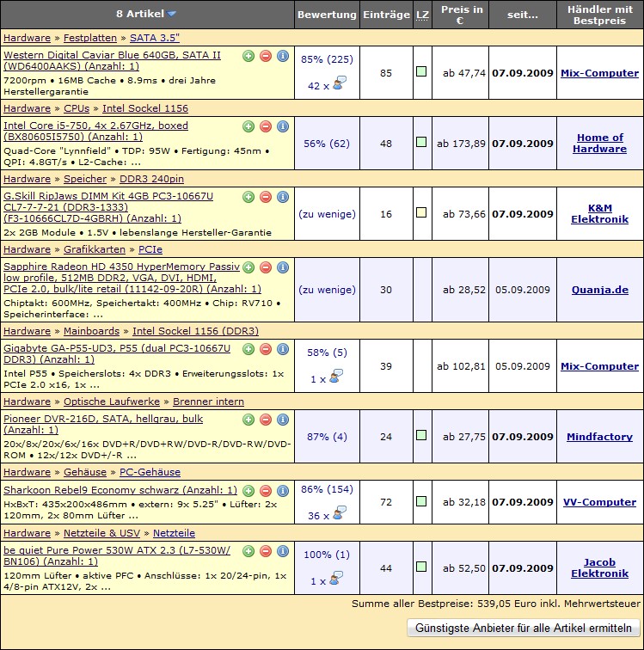Open user reviews icon for be quiet PSU
The image size is (644, 650).
click(x=336, y=578)
